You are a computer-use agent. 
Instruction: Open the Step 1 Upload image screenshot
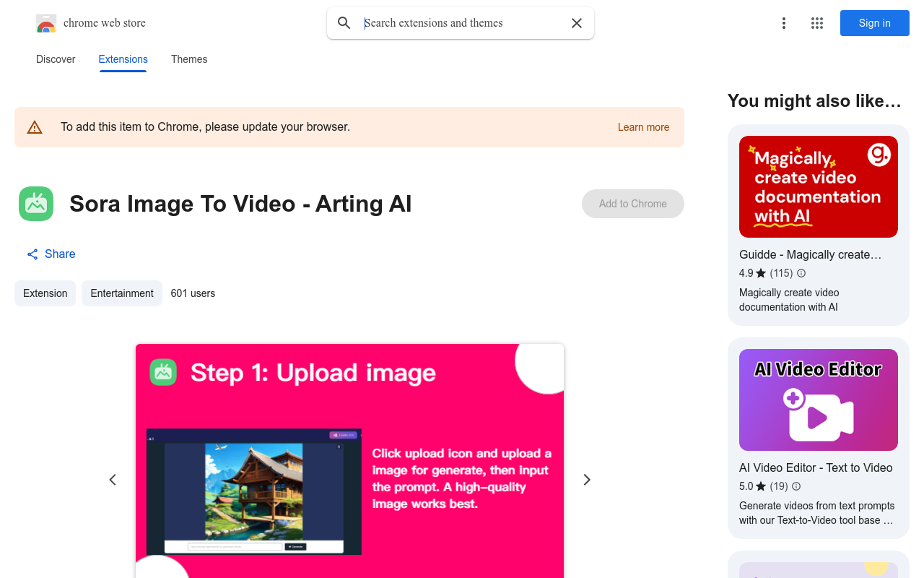click(349, 461)
